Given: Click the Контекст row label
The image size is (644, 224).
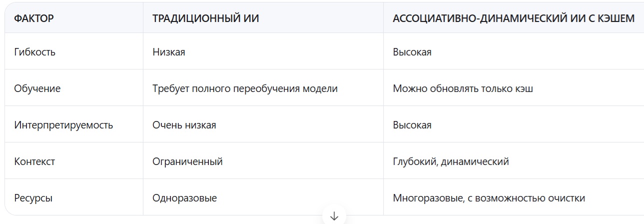Looking at the screenshot, I should 35,161.
